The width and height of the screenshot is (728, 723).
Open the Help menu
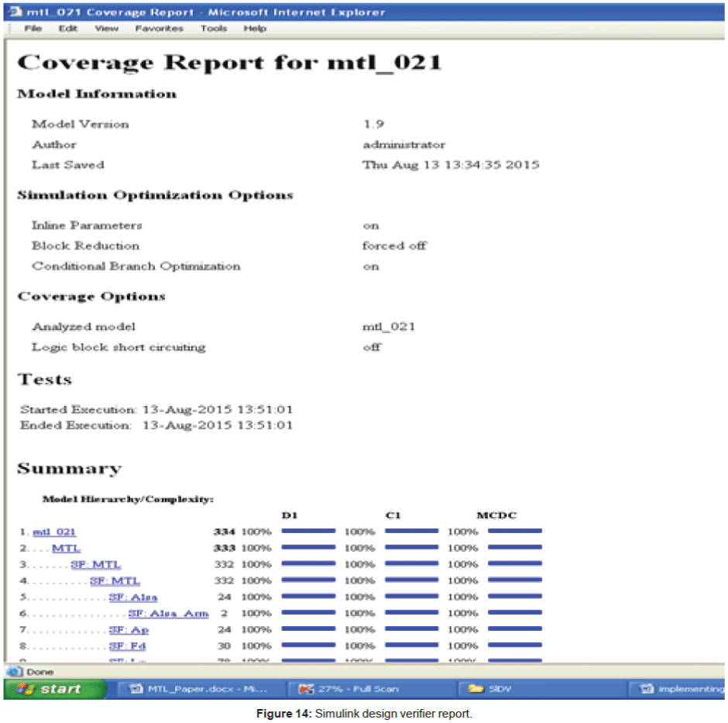(x=255, y=29)
